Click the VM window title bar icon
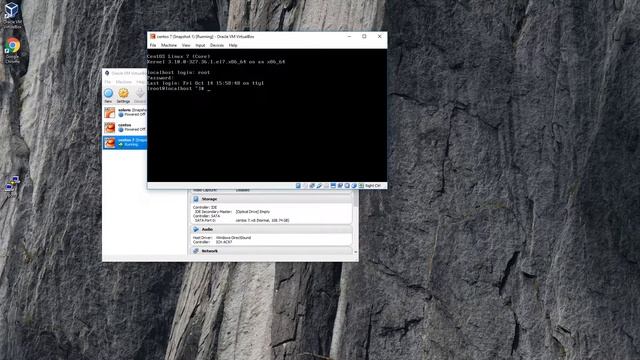The image size is (640, 360). (152, 36)
